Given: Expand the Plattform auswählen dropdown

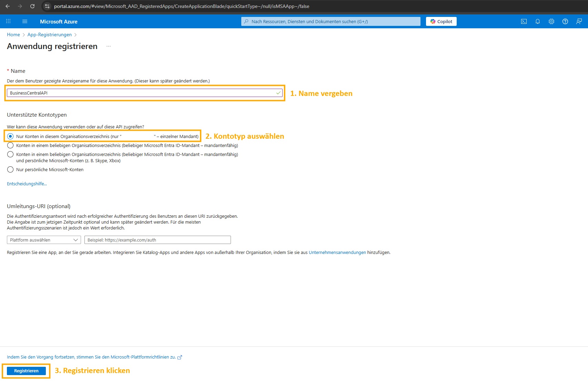Looking at the screenshot, I should [44, 240].
